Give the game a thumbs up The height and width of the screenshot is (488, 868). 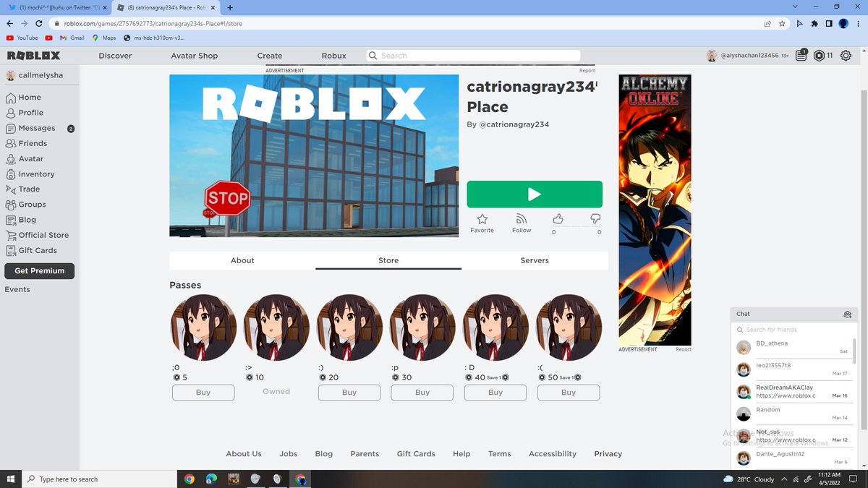[558, 218]
